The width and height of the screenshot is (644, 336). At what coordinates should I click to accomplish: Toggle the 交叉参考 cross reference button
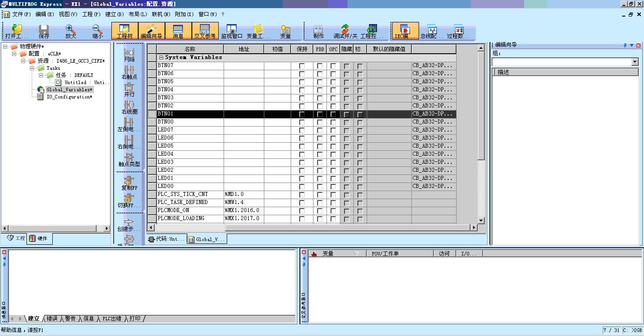click(205, 31)
